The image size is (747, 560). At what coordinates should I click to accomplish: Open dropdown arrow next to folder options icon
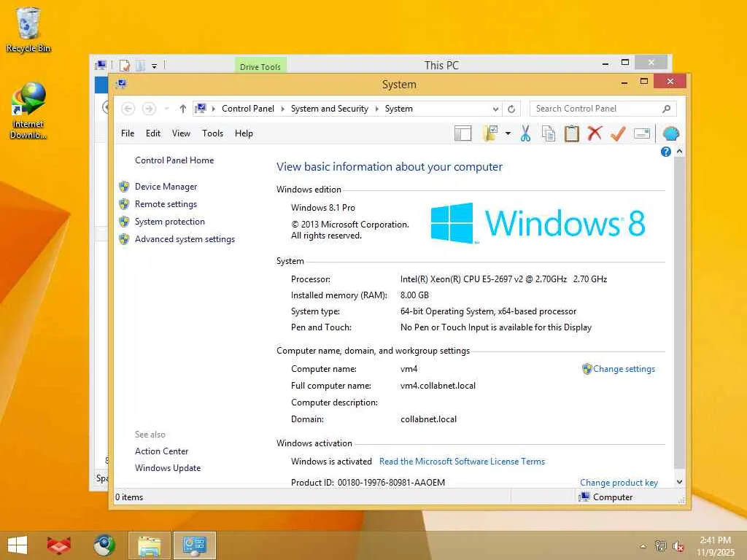pyautogui.click(x=508, y=133)
